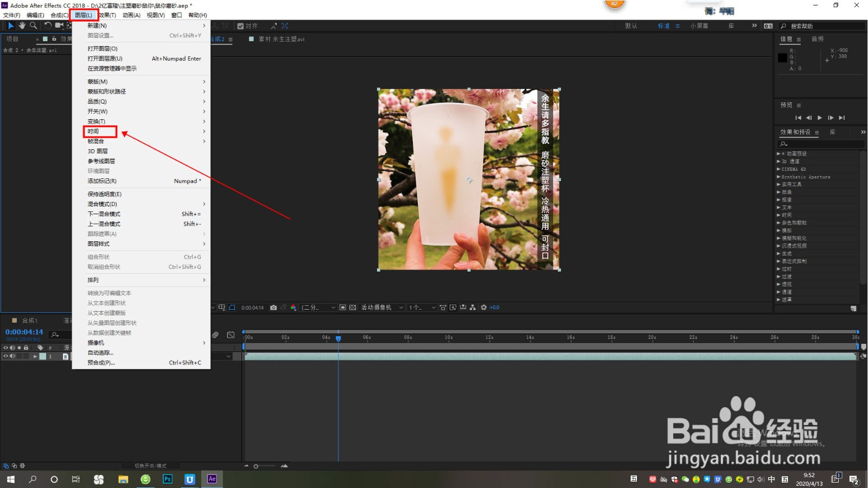The image size is (868, 488).
Task: Click the motion blur enable icon in timeline
Action: pyautogui.click(x=216, y=335)
